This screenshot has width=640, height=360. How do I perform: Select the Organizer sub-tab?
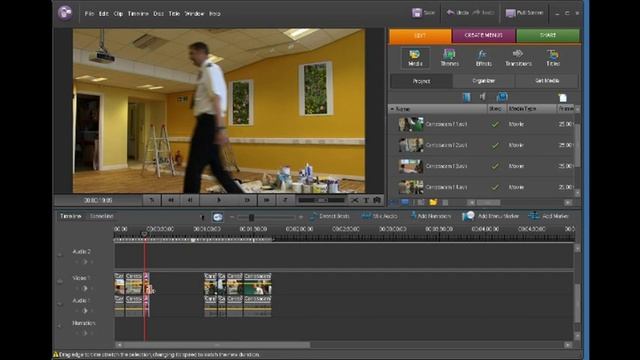(x=484, y=81)
